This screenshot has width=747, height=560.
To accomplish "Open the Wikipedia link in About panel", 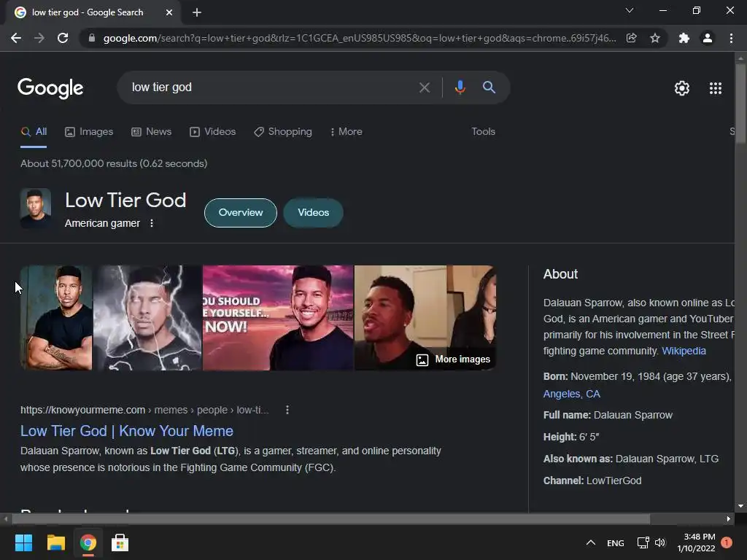I will click(x=684, y=351).
